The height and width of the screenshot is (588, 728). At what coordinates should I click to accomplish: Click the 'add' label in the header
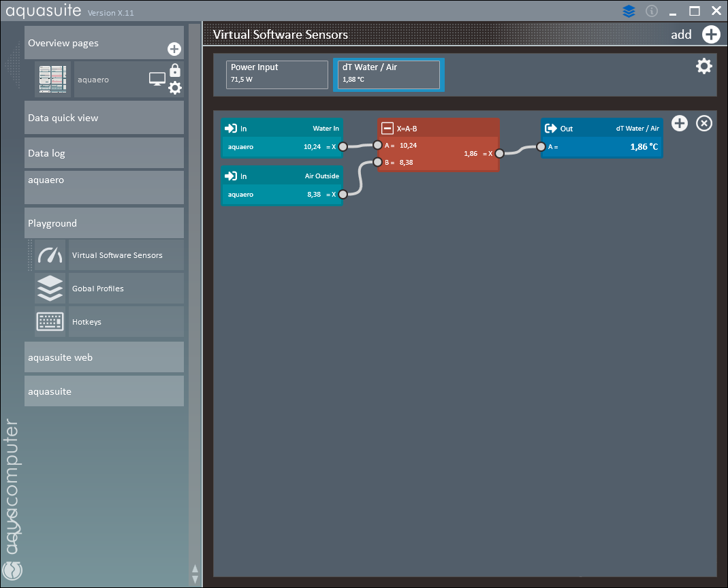click(681, 34)
